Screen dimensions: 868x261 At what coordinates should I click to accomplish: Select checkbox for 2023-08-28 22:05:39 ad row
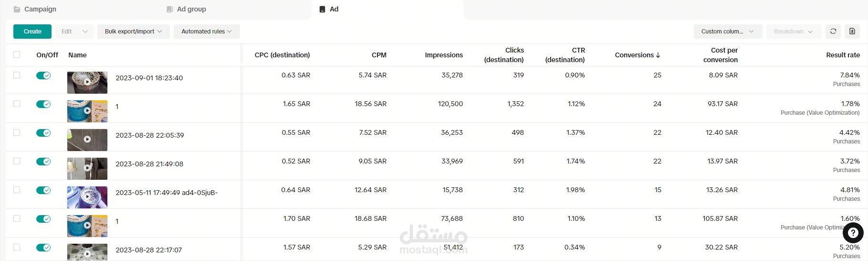[17, 132]
